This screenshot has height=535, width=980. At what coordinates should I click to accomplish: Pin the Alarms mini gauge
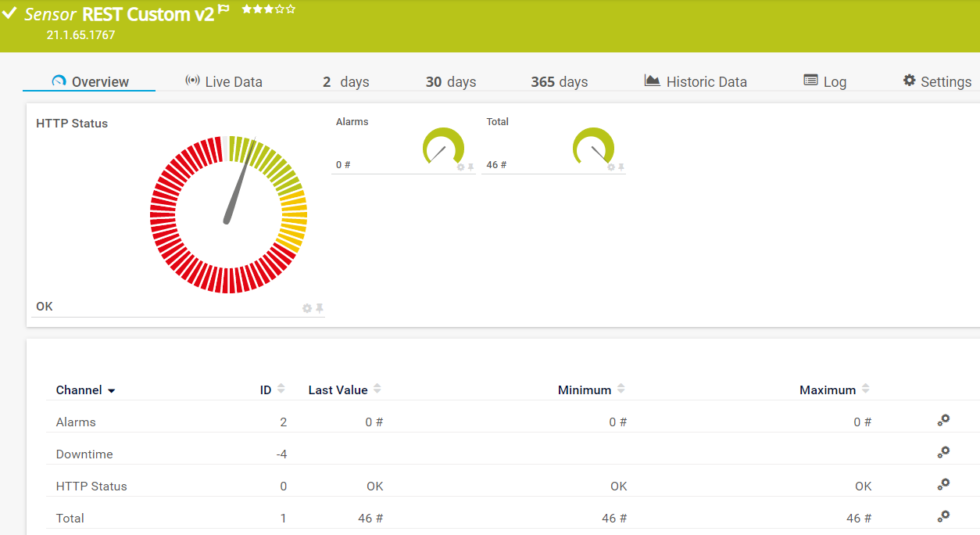click(470, 167)
